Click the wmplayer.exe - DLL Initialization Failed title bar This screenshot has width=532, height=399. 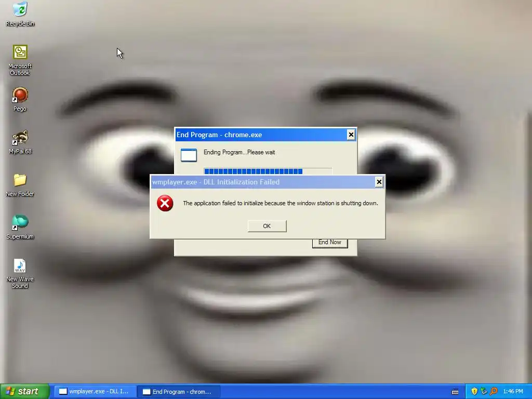point(268,182)
